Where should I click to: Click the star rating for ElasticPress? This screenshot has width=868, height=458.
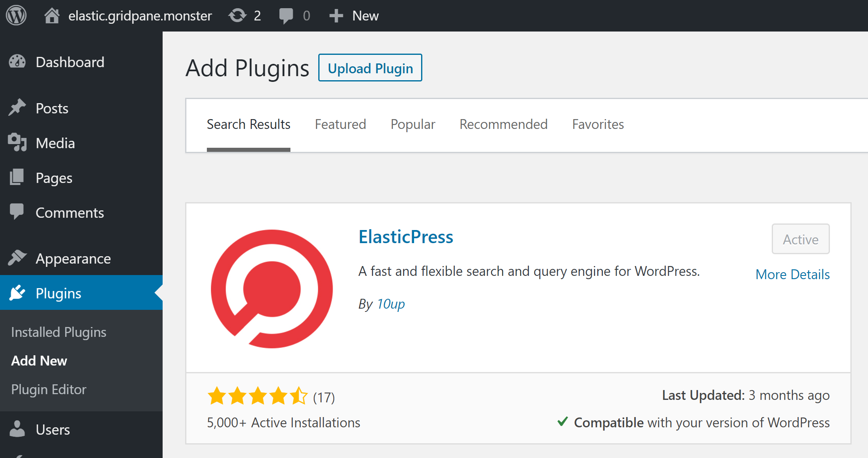(258, 396)
